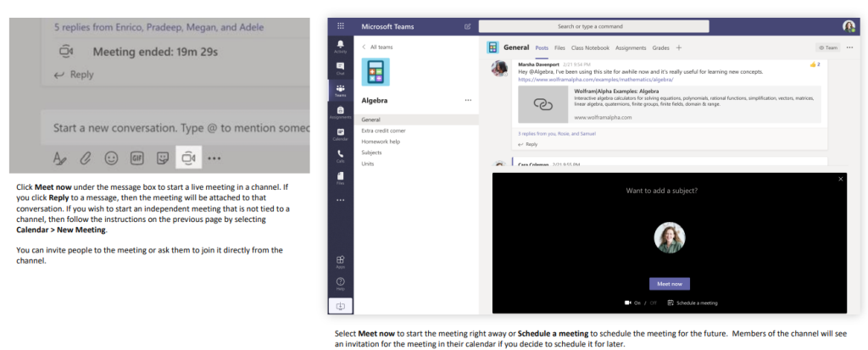Open Apps store in the sidebar
Image resolution: width=868 pixels, height=350 pixels.
[340, 261]
